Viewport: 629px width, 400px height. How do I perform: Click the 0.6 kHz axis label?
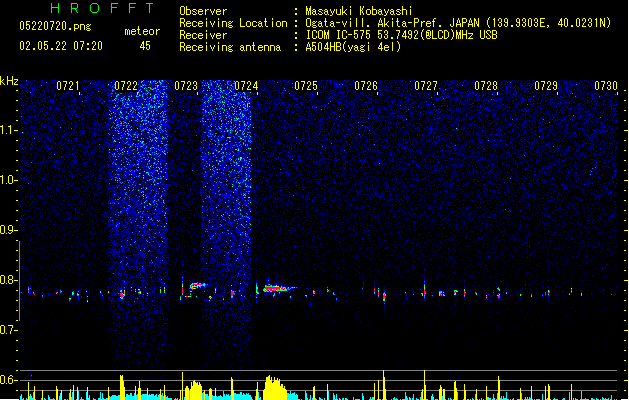(x=8, y=380)
